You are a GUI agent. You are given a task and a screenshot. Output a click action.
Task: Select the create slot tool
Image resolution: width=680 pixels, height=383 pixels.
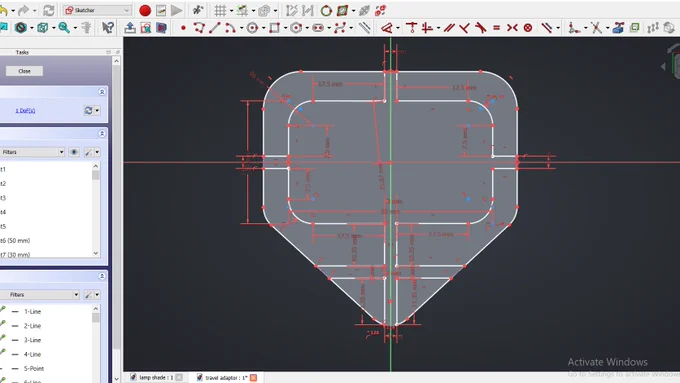[318, 28]
